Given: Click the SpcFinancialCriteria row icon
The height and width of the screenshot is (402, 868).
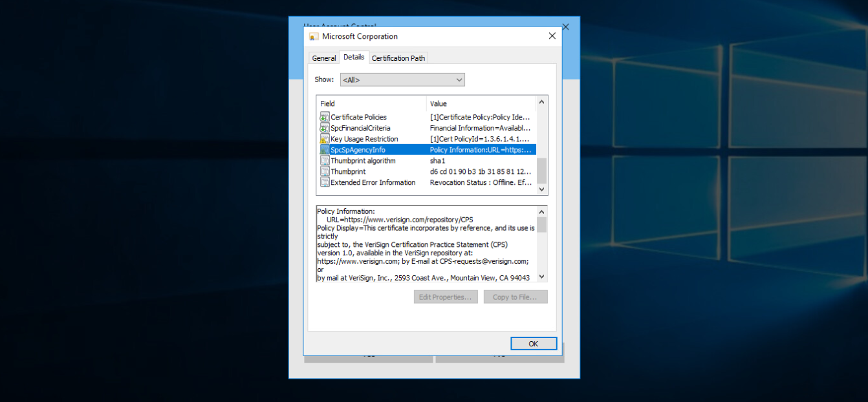Looking at the screenshot, I should pos(325,128).
